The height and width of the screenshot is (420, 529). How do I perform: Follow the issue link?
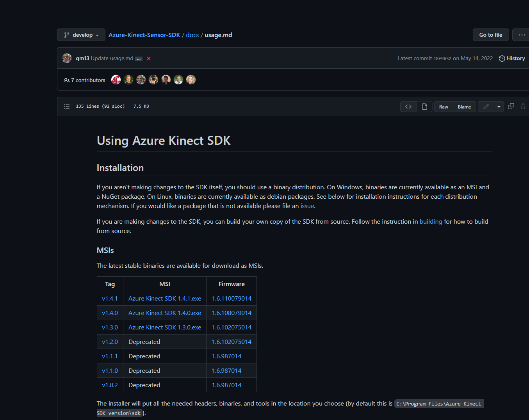[x=307, y=206]
